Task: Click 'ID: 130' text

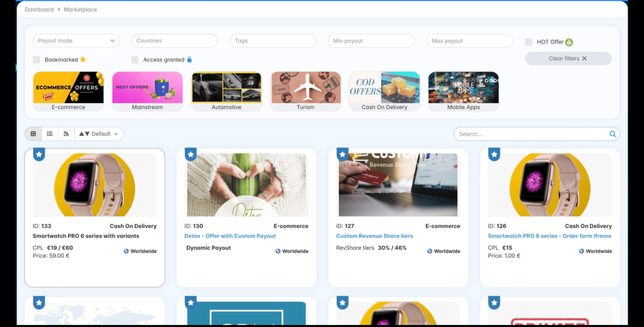Action: tap(194, 226)
